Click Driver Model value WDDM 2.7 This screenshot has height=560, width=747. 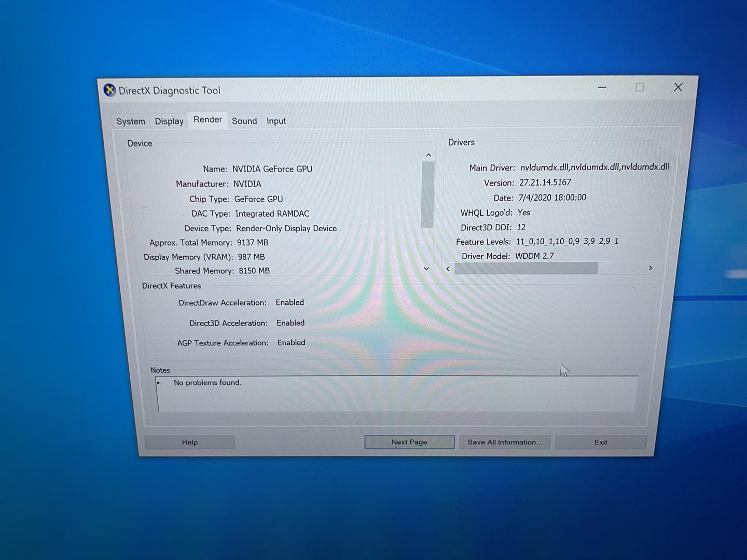534,256
